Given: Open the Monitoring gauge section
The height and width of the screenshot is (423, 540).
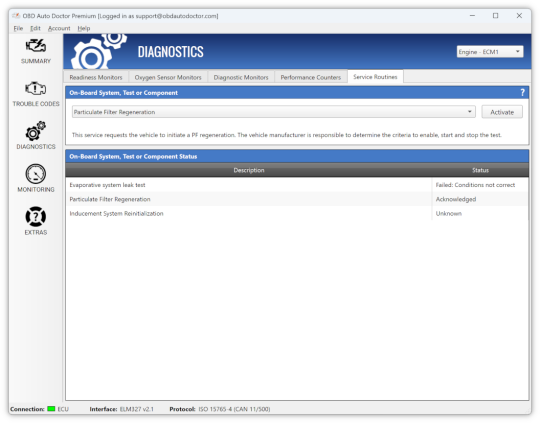Looking at the screenshot, I should pyautogui.click(x=36, y=178).
